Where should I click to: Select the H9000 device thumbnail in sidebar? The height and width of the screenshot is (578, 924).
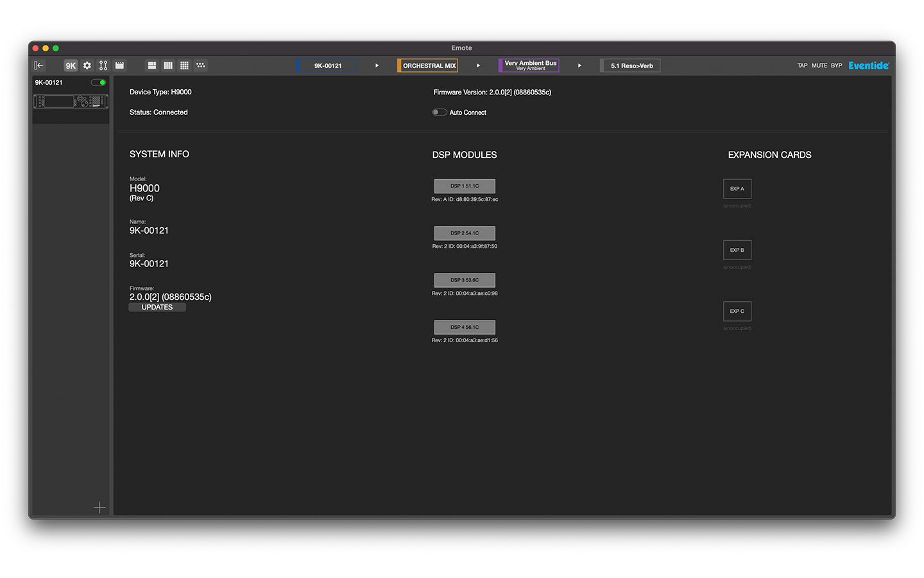pos(71,101)
